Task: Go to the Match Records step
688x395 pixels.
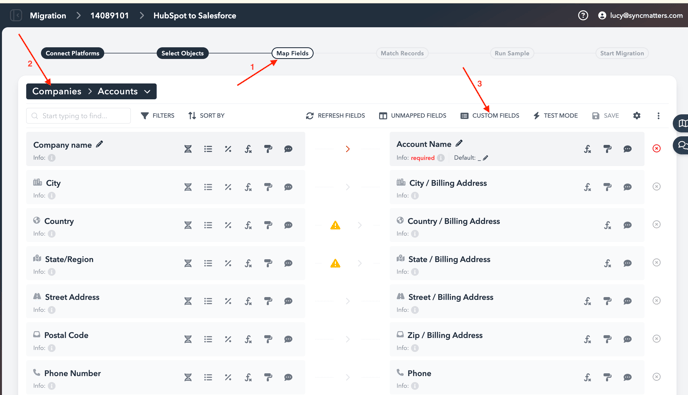Action: pyautogui.click(x=402, y=53)
